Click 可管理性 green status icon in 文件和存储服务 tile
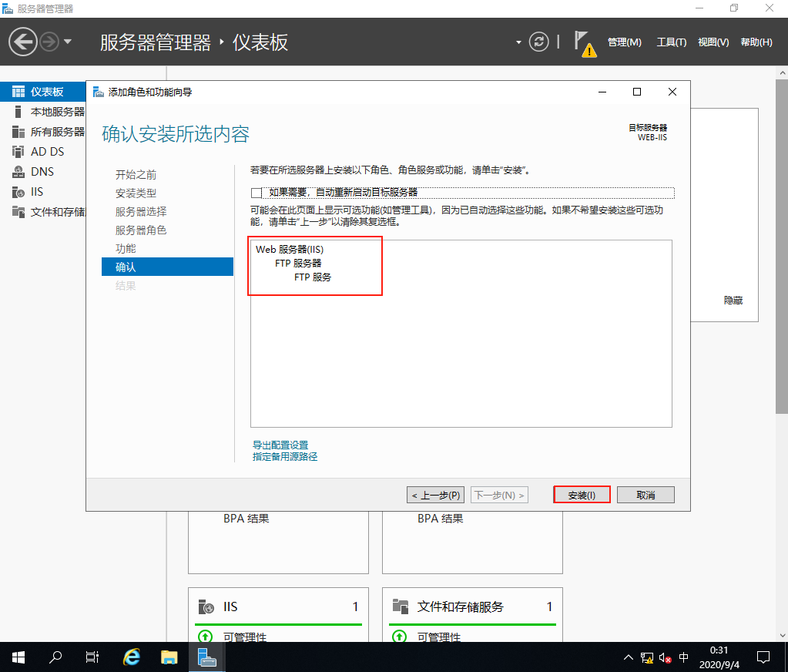 click(399, 637)
